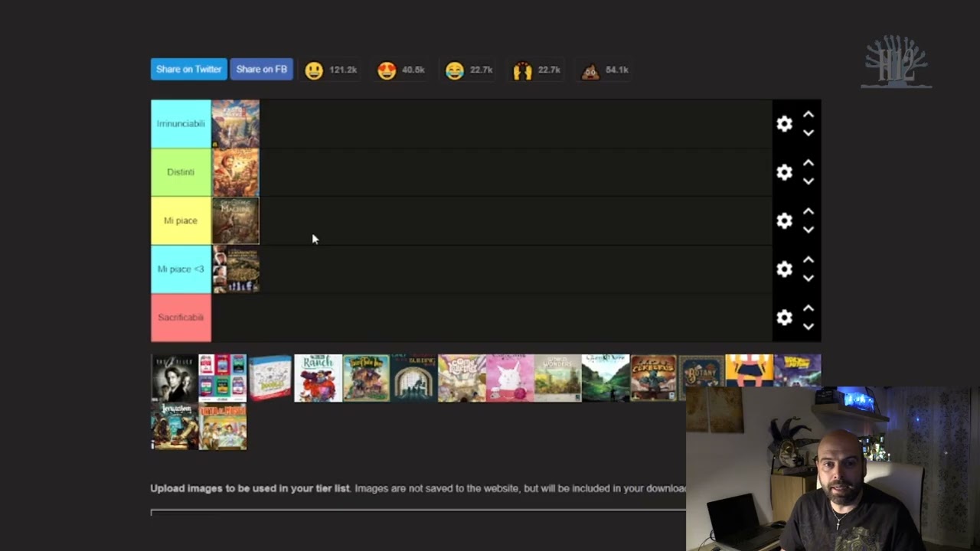Screen dimensions: 980x551
Task: Open settings gear for Sacrificabili tier
Action: click(x=784, y=318)
